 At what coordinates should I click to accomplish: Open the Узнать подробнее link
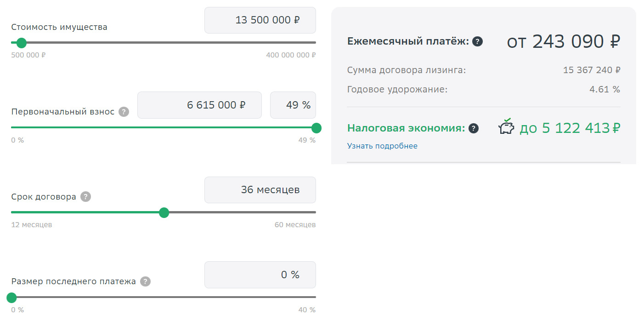[x=382, y=146]
